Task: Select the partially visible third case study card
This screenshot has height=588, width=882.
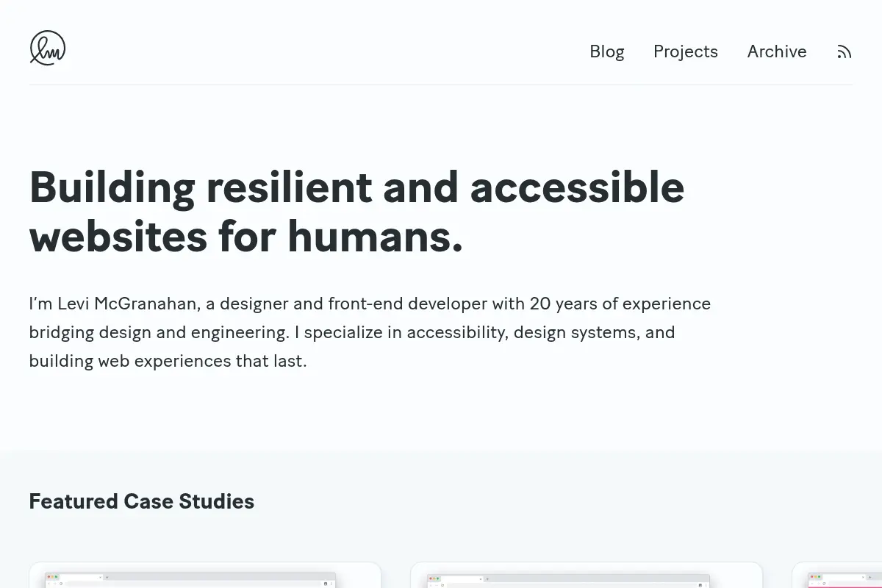Action: click(837, 575)
